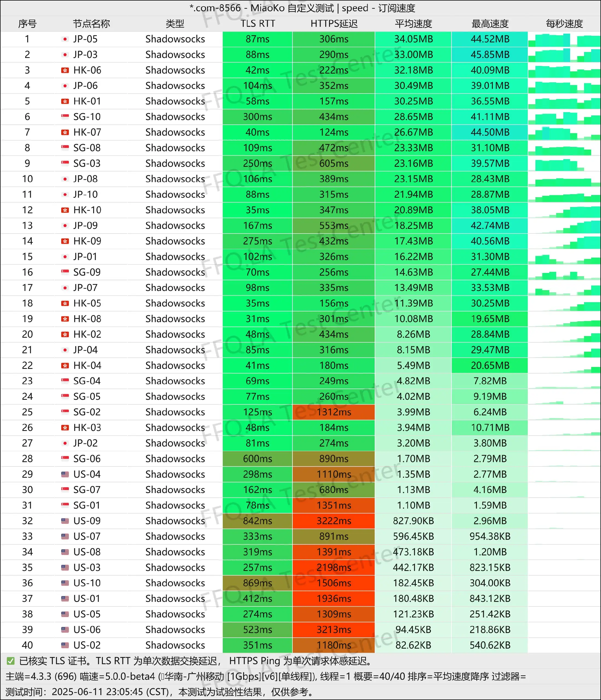This screenshot has height=700, width=601.
Task: Click the HTTPS延迟 column header
Action: [x=334, y=24]
